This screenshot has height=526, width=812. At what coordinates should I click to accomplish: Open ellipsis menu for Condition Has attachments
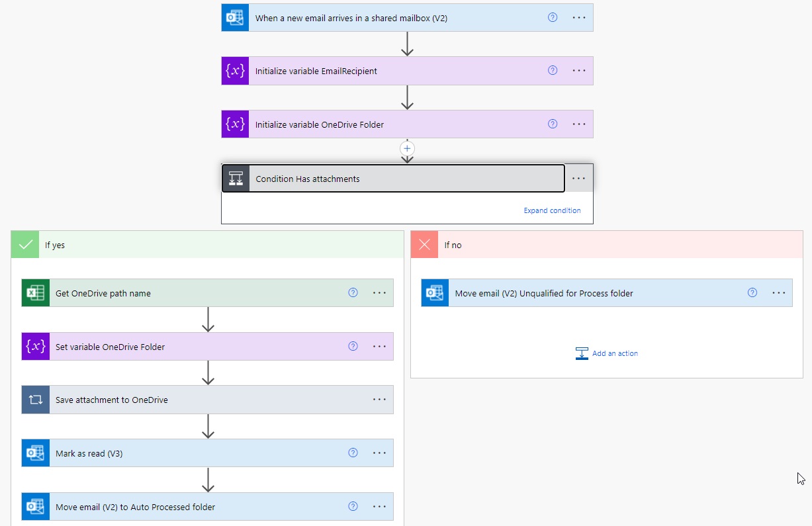[x=578, y=178]
